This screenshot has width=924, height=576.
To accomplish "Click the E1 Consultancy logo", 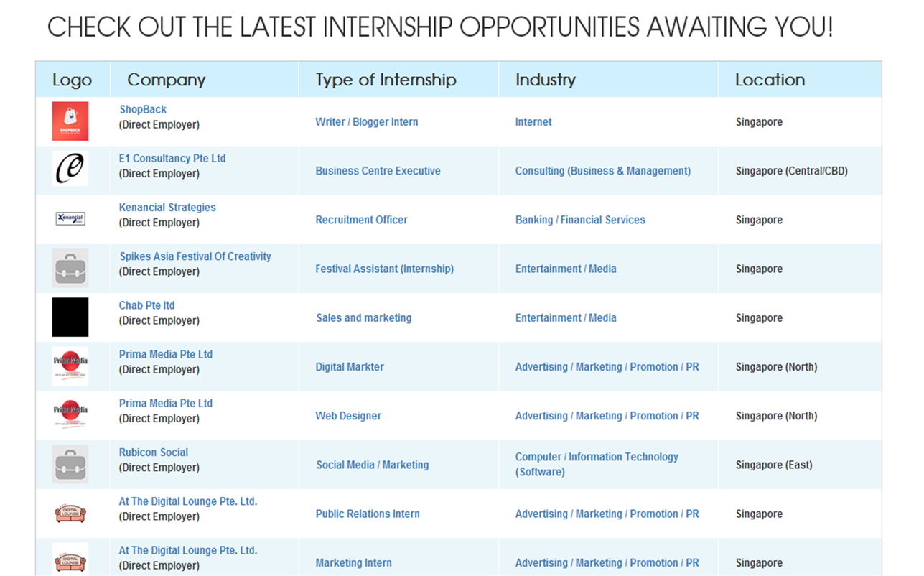I will (x=70, y=169).
